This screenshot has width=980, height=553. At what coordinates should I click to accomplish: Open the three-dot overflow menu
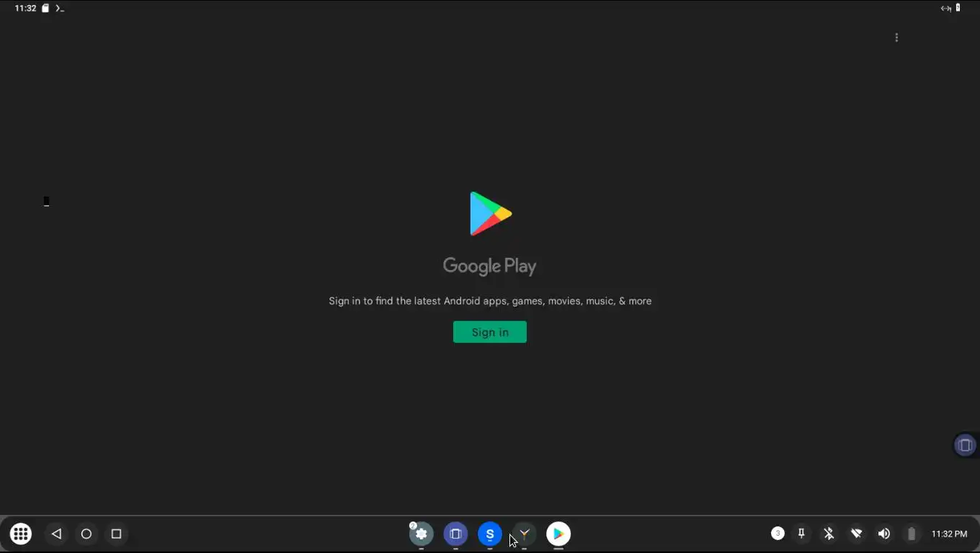(896, 37)
